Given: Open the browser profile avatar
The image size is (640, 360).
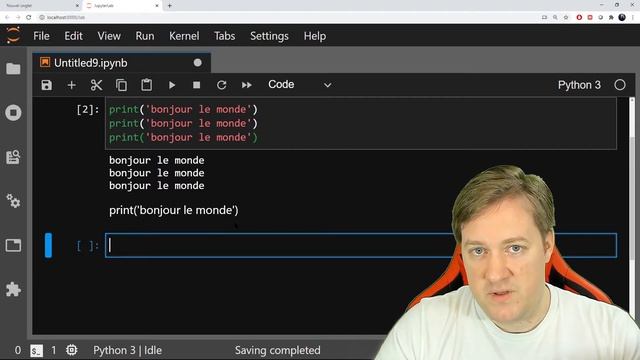Looking at the screenshot, I should (x=622, y=17).
